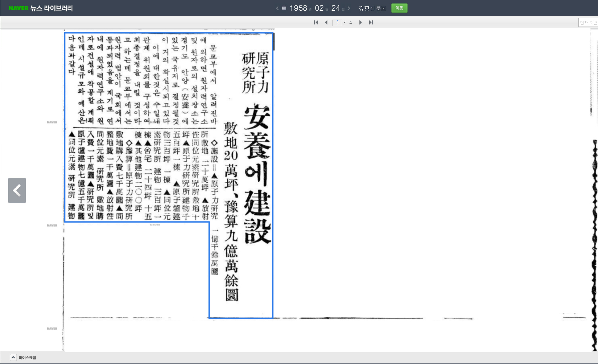
Task: Go to the previous date arrow
Action: [x=277, y=8]
